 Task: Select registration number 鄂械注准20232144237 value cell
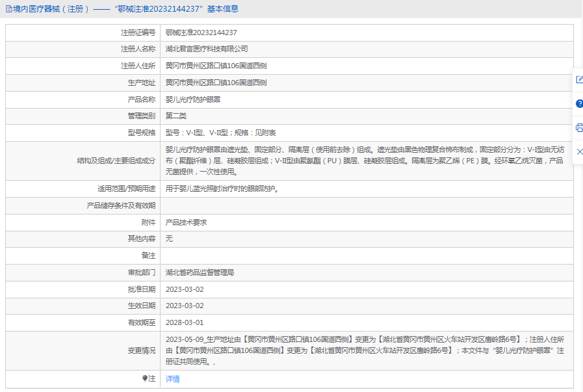pyautogui.click(x=201, y=33)
